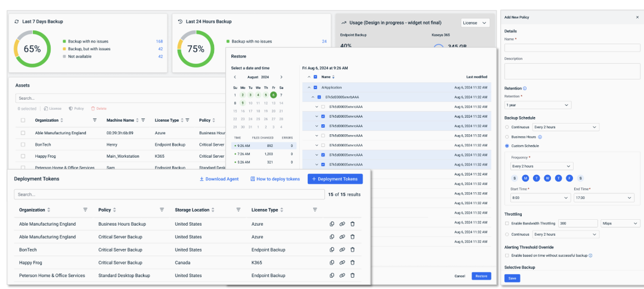Check the BonTech row in Assets
Screen dimensions: 644x289
point(23,144)
